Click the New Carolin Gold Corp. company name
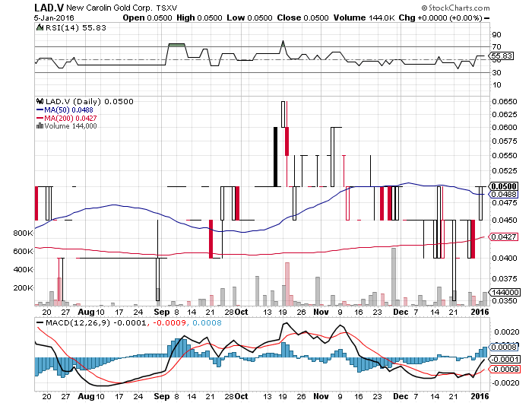 (99, 8)
